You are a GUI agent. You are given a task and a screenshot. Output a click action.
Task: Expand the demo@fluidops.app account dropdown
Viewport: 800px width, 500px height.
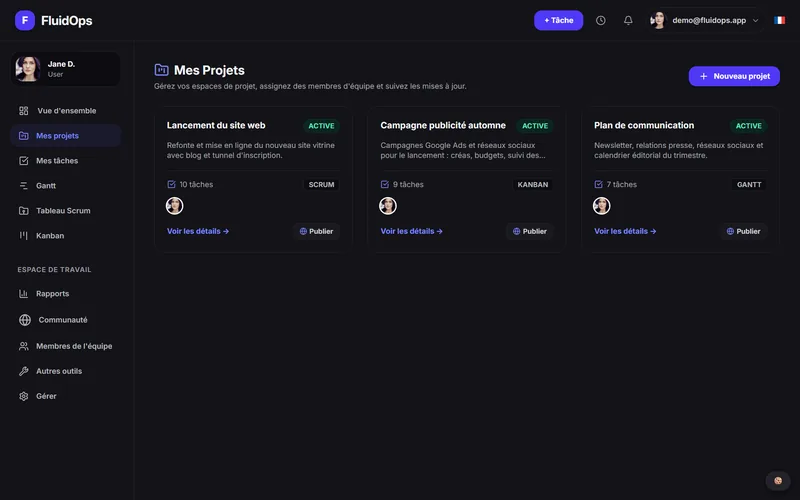point(706,20)
